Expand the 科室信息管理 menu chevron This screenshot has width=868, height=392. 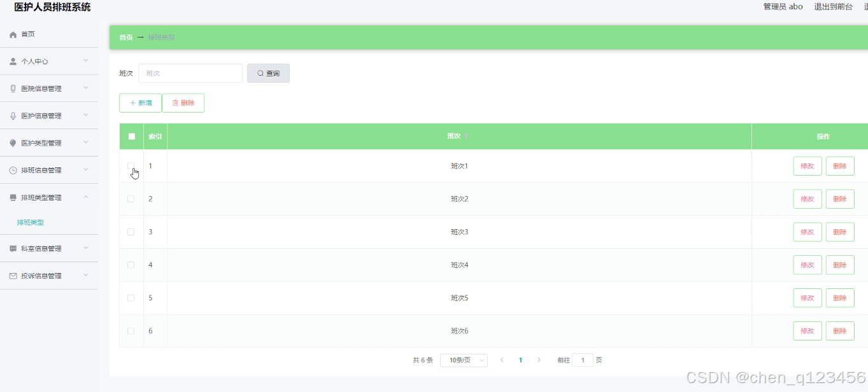pos(86,248)
